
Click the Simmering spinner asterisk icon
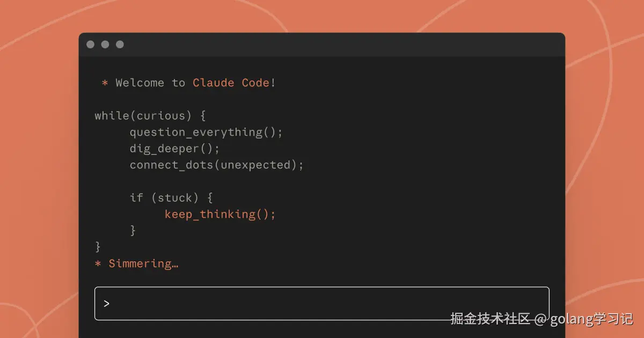point(97,263)
